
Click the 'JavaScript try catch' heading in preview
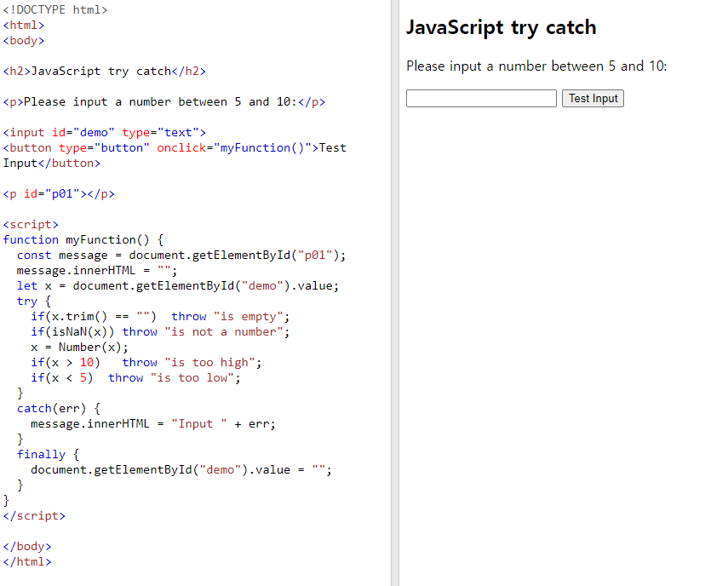pos(501,27)
